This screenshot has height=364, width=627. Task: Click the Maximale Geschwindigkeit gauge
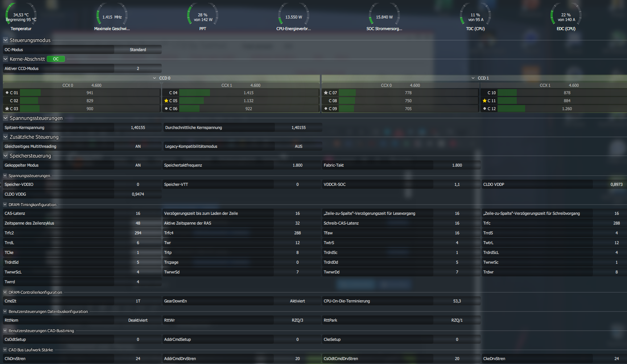112,17
